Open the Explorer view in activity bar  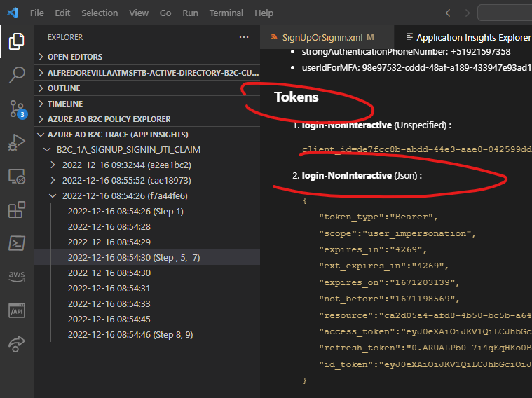point(16,41)
